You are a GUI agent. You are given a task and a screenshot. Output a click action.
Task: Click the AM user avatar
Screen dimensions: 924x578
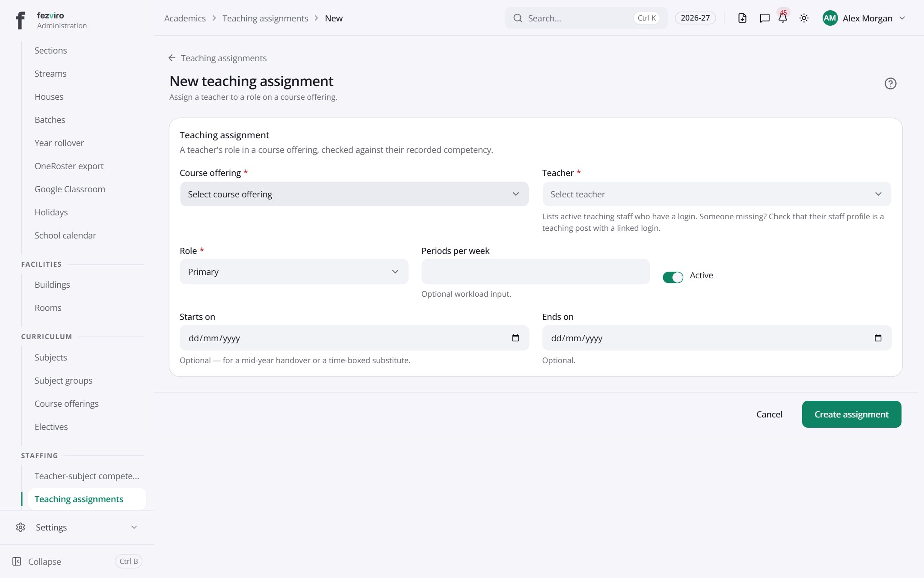[830, 18]
